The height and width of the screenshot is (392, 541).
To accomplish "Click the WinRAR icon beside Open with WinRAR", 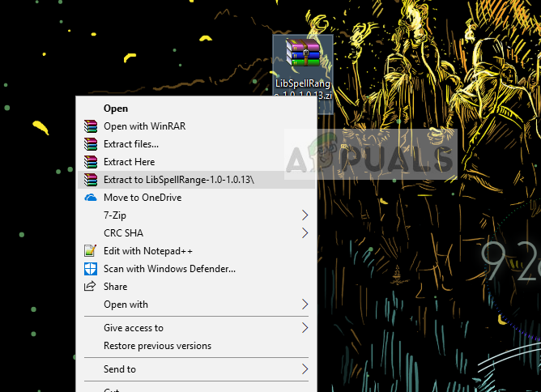I will (x=91, y=126).
